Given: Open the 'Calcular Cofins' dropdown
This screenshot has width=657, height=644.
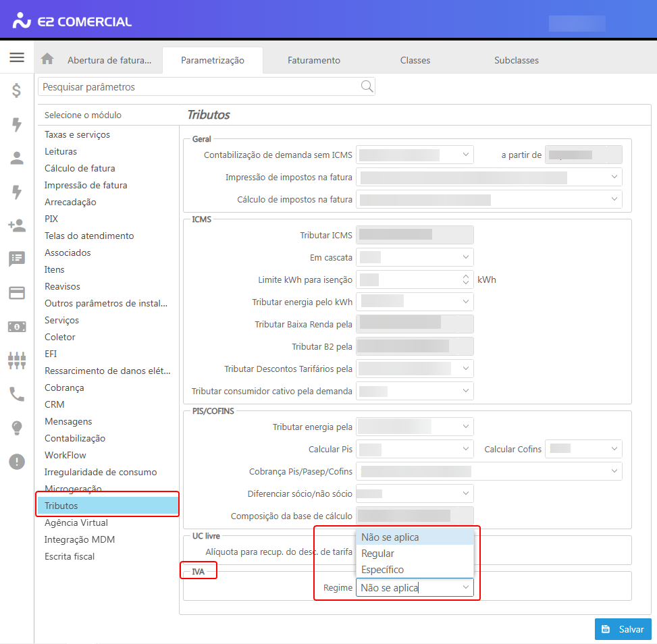Looking at the screenshot, I should (x=583, y=449).
